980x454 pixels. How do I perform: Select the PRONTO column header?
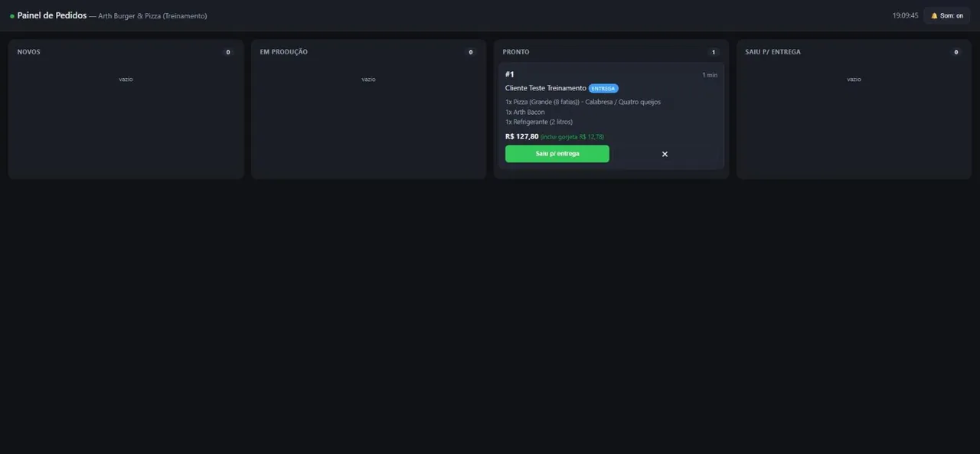tap(516, 52)
